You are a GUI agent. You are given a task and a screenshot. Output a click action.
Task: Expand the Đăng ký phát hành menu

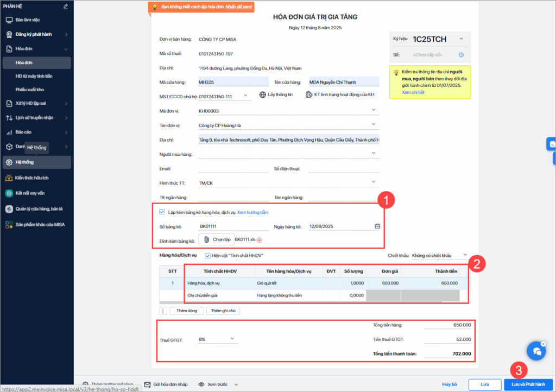(x=66, y=34)
